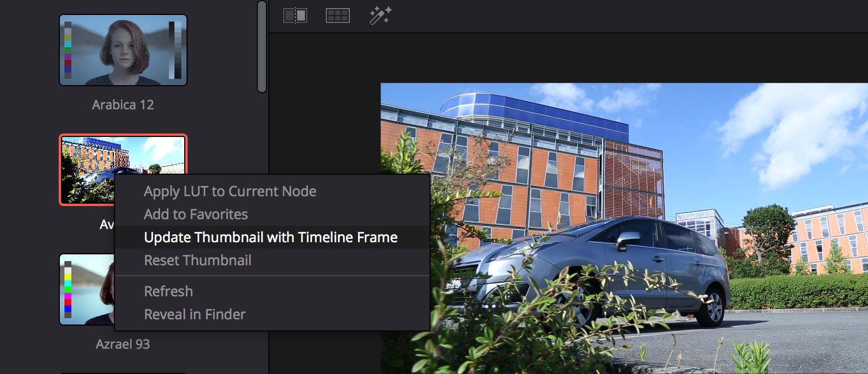Choose "Reveal in Finder"
This screenshot has width=868, height=374.
[194, 314]
